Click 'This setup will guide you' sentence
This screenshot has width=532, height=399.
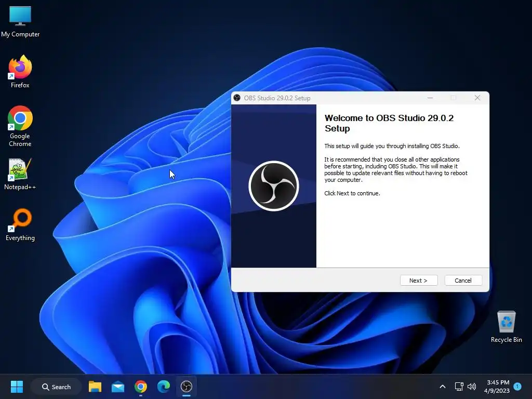(392, 146)
